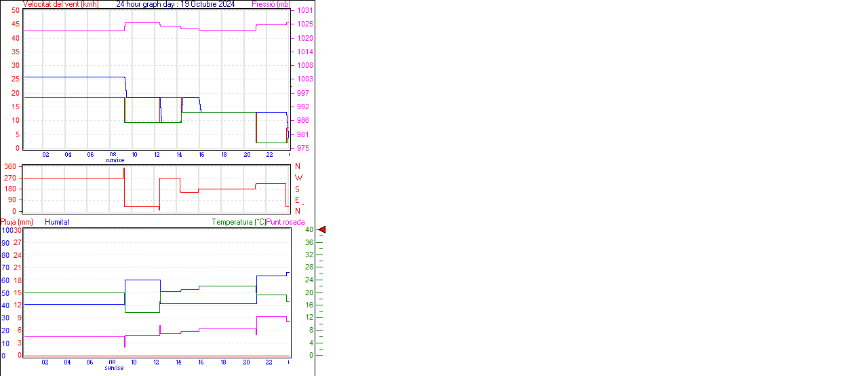This screenshot has width=868, height=376.
Task: Click hour 12 tick on bottom chart axis
Action: click(x=157, y=362)
